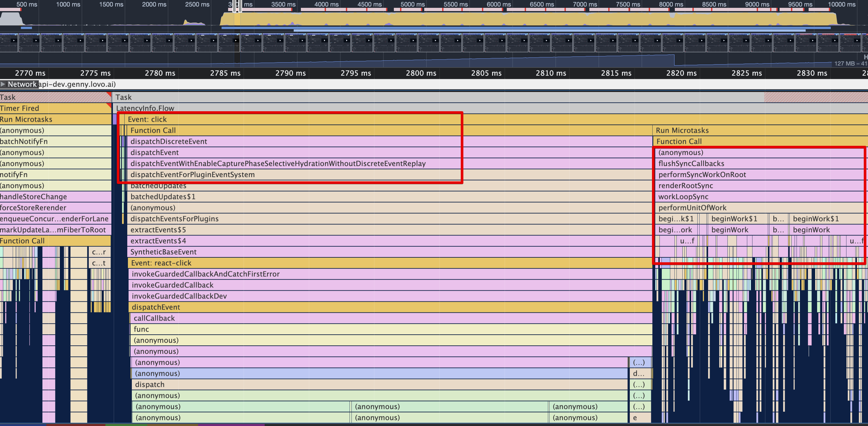
Task: Select 'performSyncWorkOnRoot' frame
Action: [x=702, y=175]
